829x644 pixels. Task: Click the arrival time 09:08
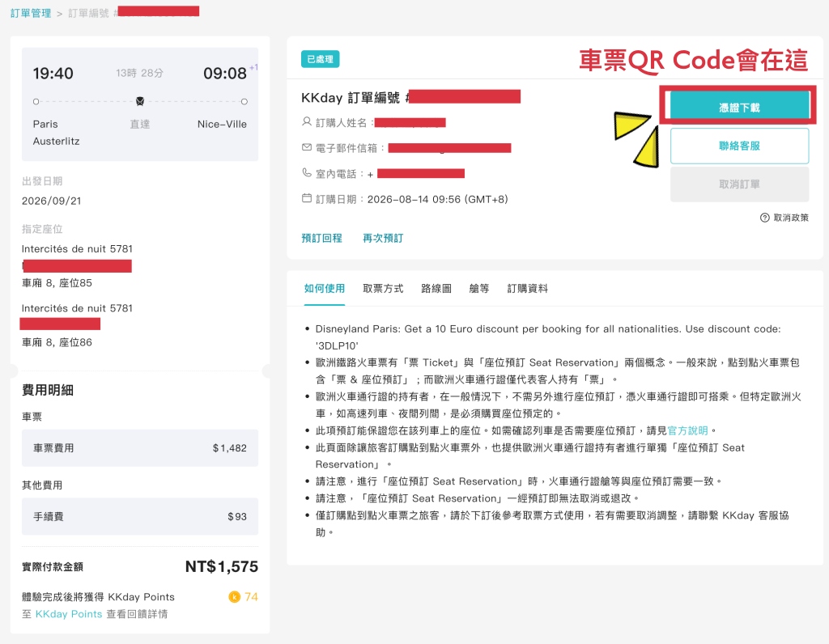(x=225, y=73)
